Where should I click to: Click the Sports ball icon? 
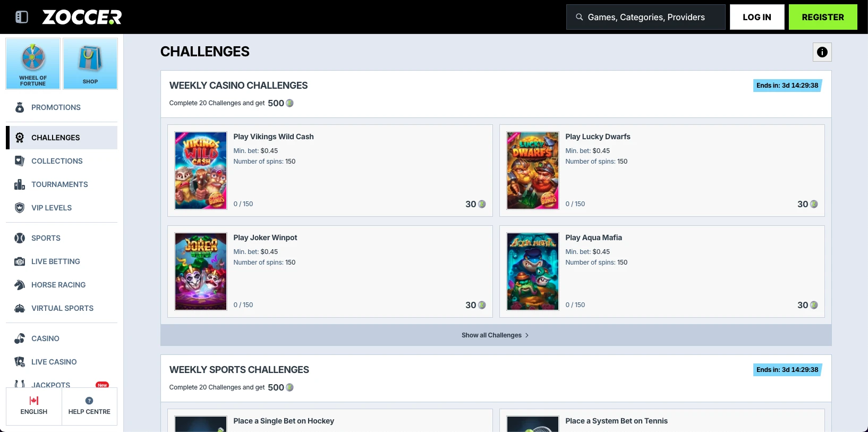[20, 238]
